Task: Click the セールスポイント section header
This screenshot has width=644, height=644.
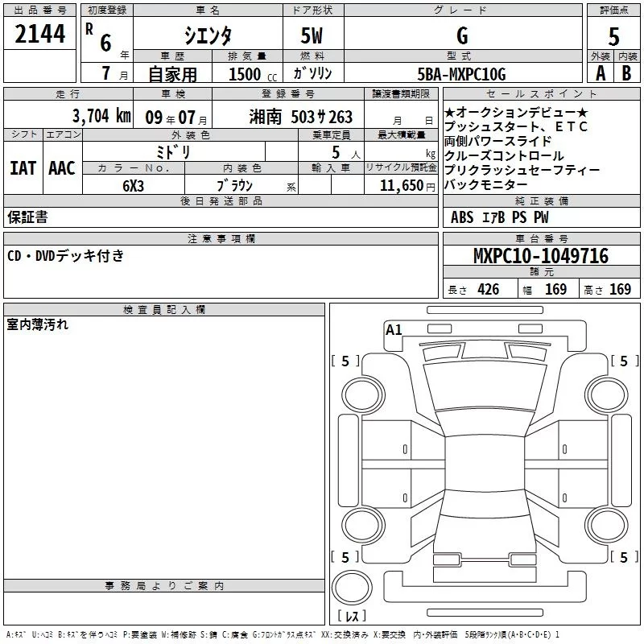Action: [x=541, y=94]
